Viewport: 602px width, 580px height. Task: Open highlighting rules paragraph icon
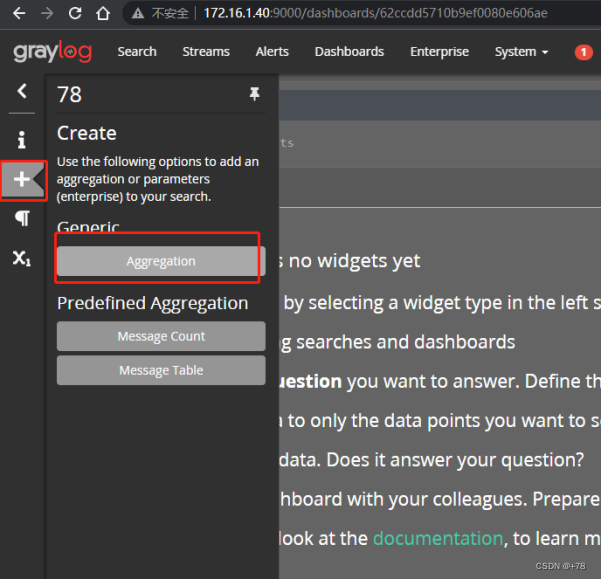(22, 218)
